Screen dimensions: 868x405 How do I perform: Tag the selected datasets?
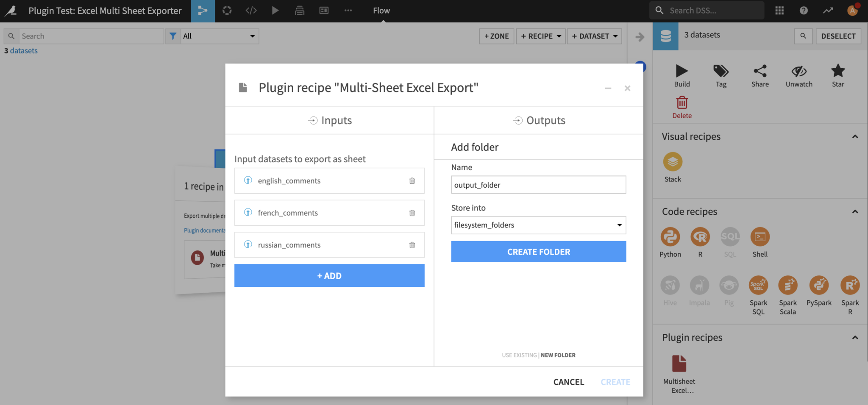pos(721,75)
